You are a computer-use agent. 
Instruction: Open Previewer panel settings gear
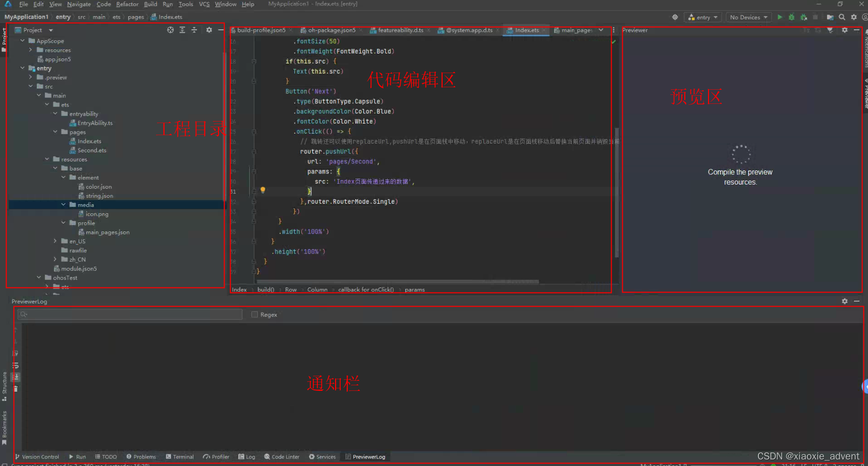[845, 30]
